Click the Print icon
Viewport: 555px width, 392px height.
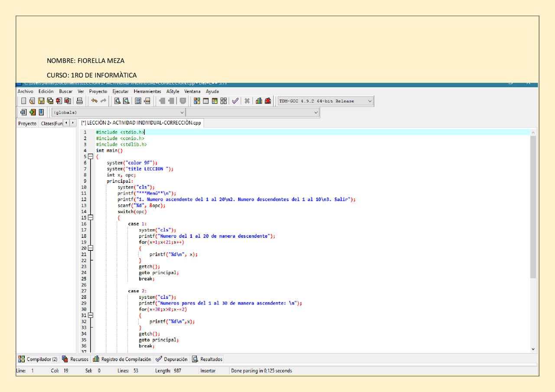click(x=79, y=101)
